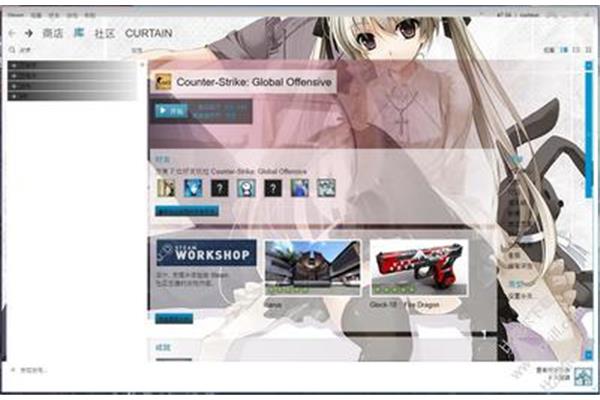
Task: Click the view friends list text at bottom right
Action: 553,374
